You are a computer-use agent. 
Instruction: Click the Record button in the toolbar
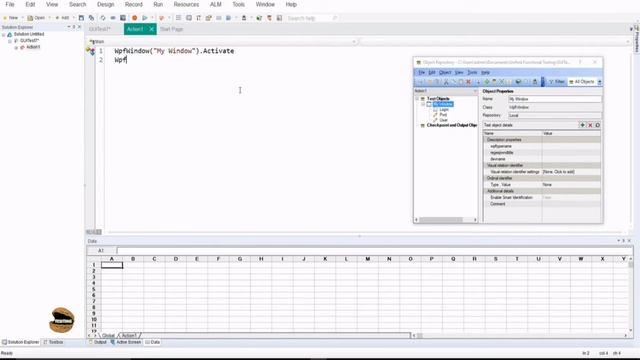coord(134,18)
